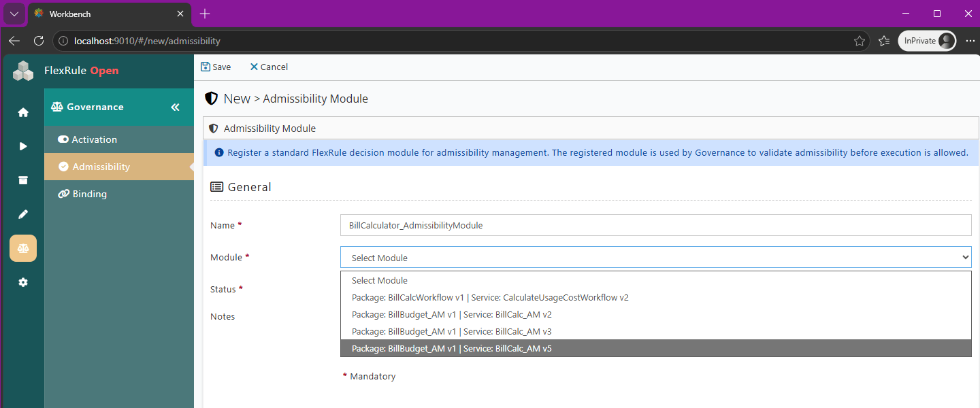Edit the Name input field

pyautogui.click(x=656, y=225)
